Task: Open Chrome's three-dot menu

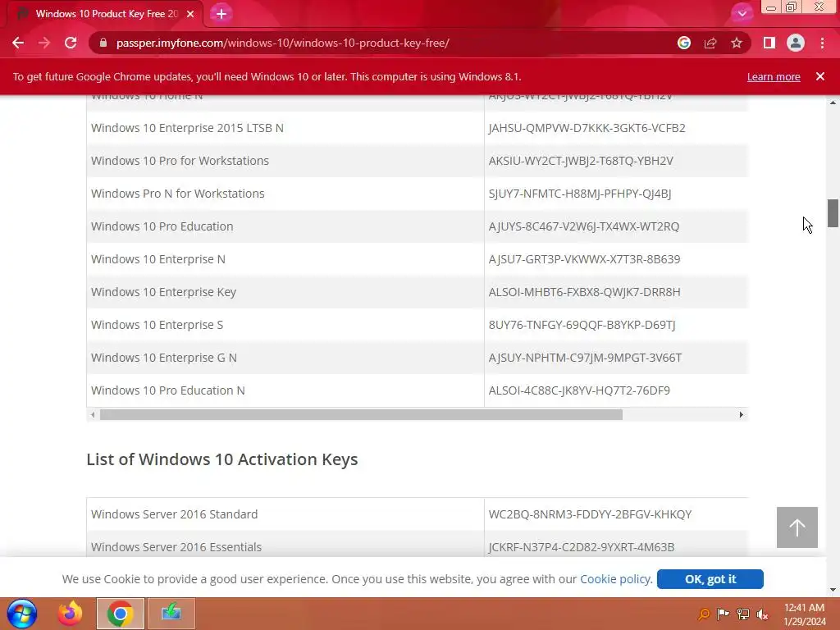Action: point(822,43)
